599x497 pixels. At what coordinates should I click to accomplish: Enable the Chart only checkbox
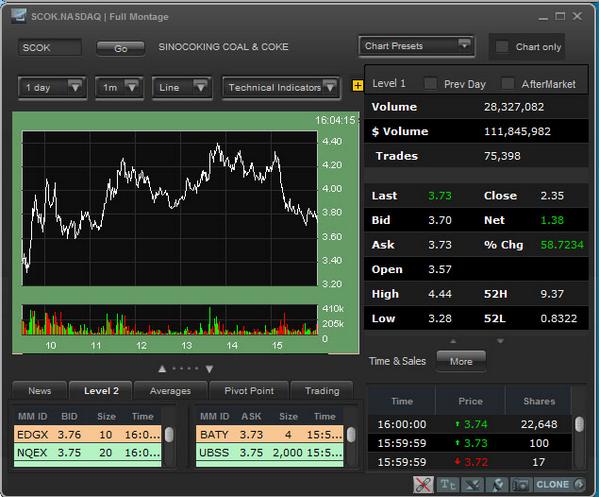502,47
